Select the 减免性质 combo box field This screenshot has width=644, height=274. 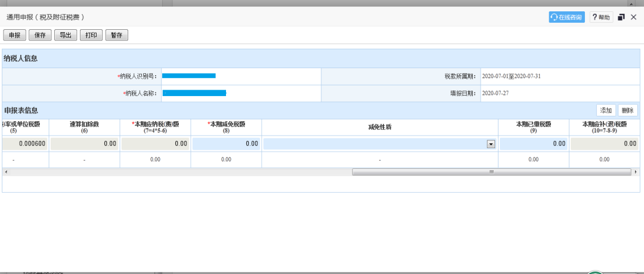click(x=376, y=144)
